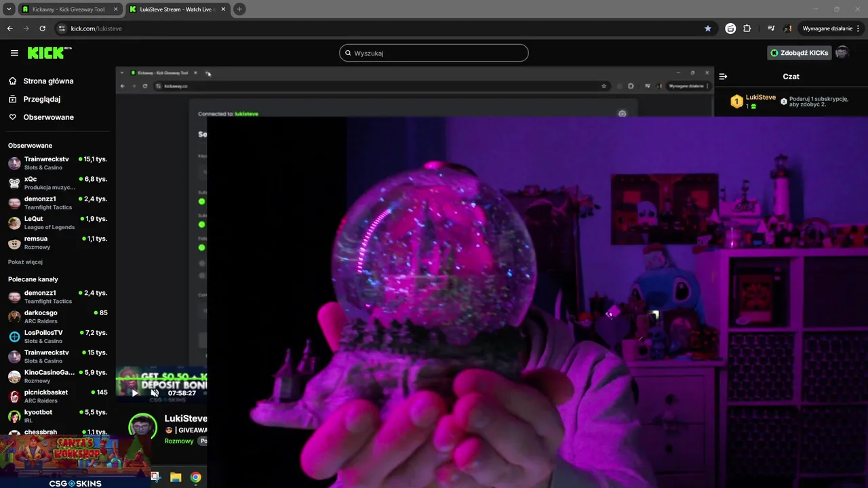Open the Extensions puzzle menu

[x=747, y=28]
